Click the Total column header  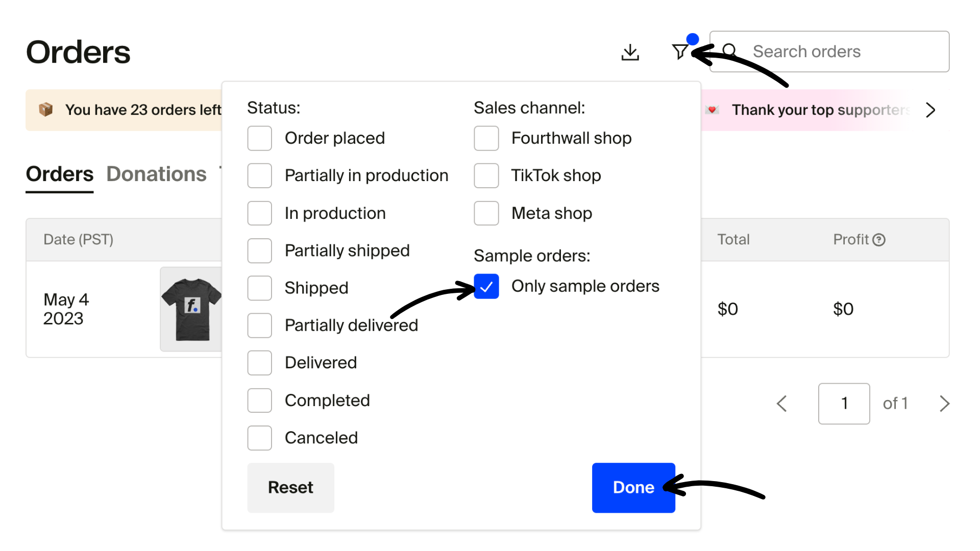coord(733,240)
